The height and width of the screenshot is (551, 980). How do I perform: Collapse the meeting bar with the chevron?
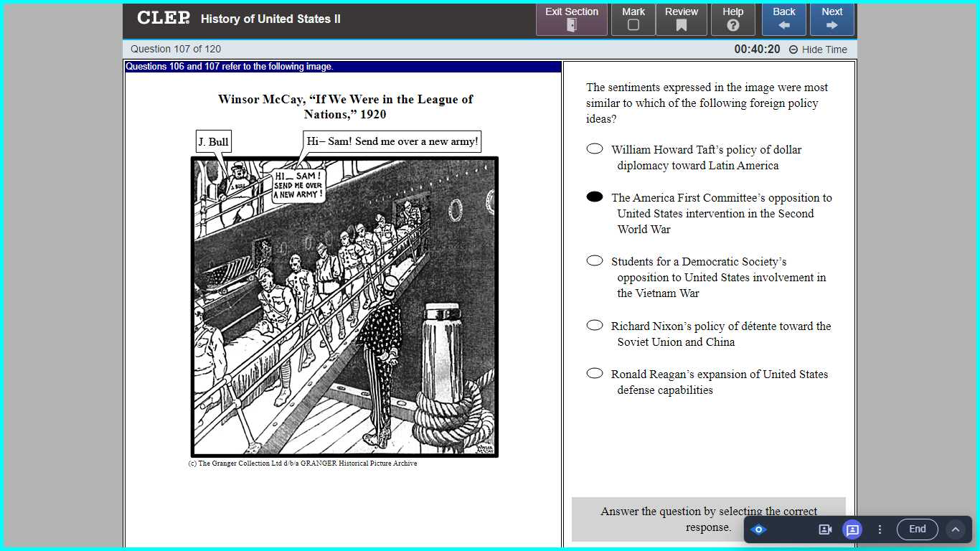[x=956, y=529]
